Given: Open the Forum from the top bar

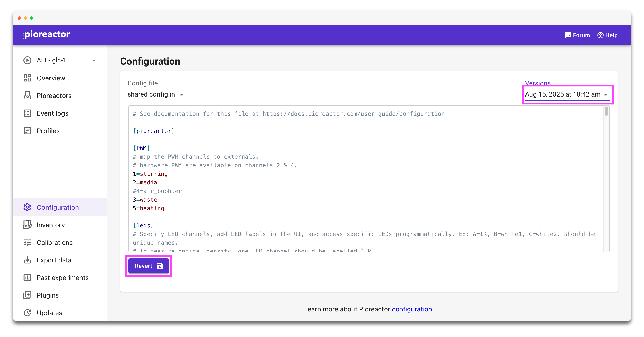Looking at the screenshot, I should 578,35.
